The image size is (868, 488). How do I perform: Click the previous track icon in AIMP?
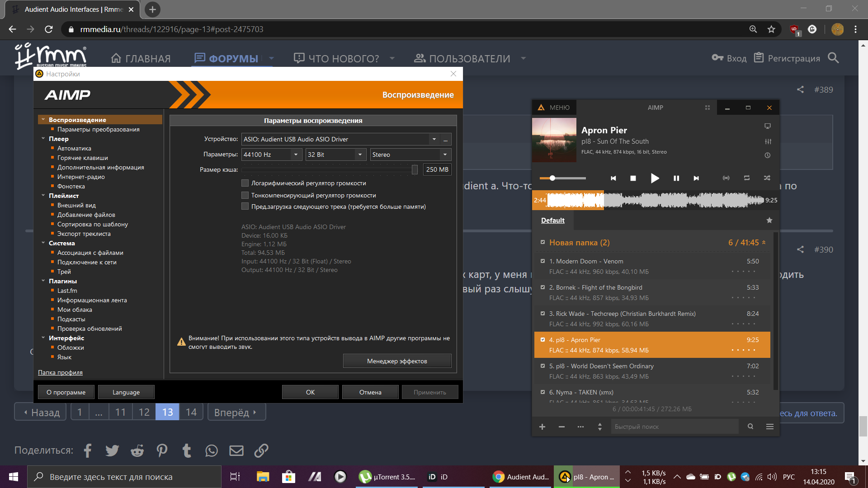(x=613, y=178)
